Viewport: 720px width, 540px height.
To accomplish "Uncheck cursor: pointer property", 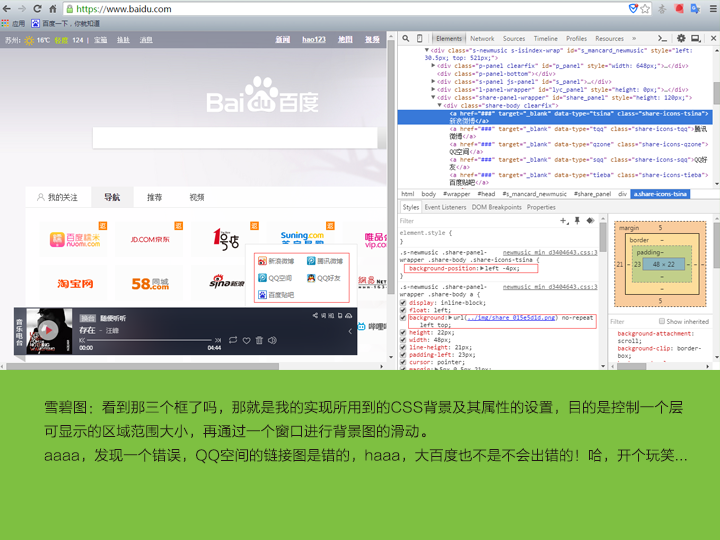I will [403, 362].
